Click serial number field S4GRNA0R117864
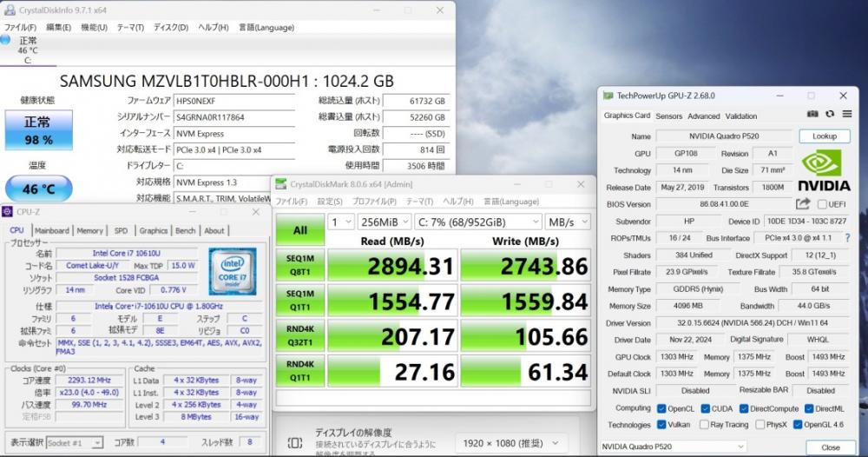 234,117
